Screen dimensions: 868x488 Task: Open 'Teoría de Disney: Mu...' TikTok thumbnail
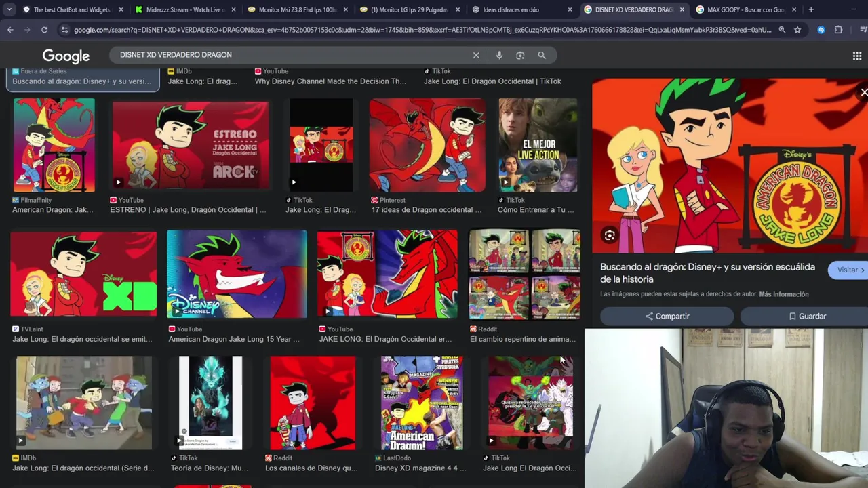tap(210, 403)
